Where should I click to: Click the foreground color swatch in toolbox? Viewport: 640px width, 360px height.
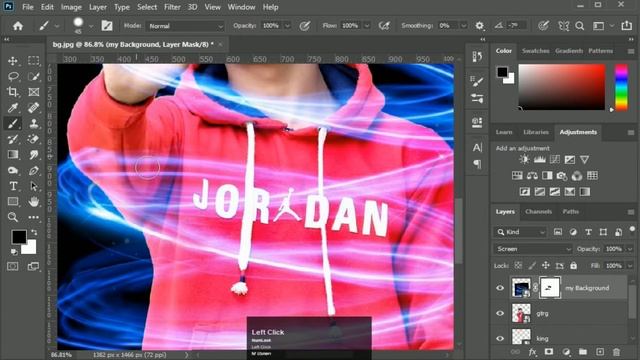19,237
